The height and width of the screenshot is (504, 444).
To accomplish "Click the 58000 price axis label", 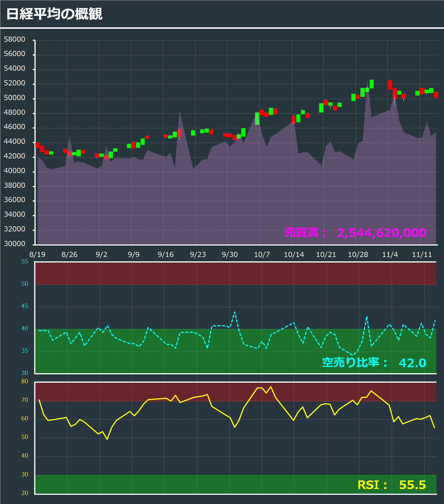I will pos(15,39).
